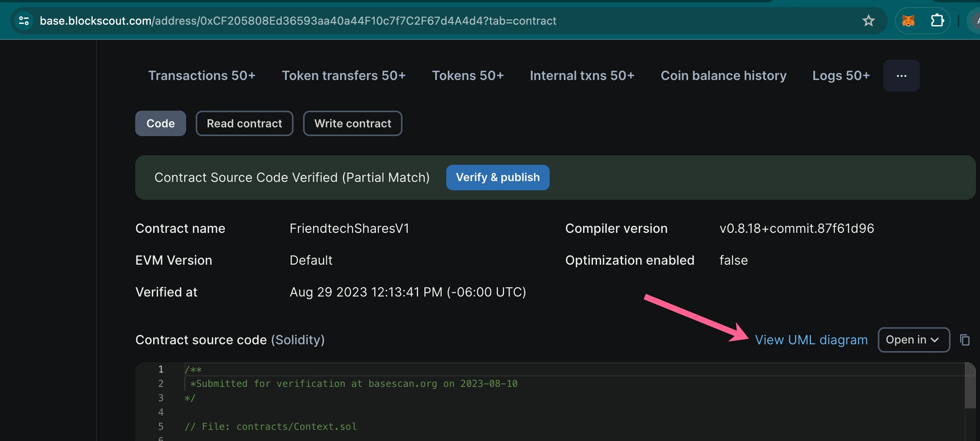Image resolution: width=980 pixels, height=441 pixels.
Task: Click the Verify & publish button
Action: point(498,177)
